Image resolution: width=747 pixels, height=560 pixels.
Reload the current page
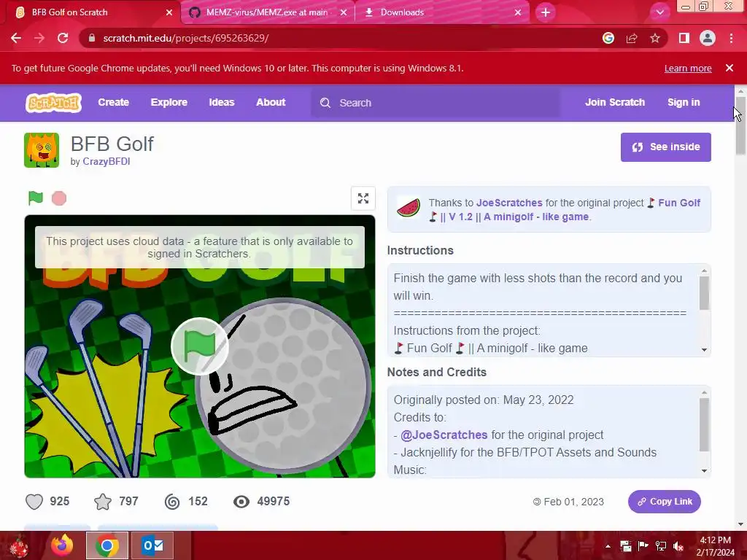[63, 38]
